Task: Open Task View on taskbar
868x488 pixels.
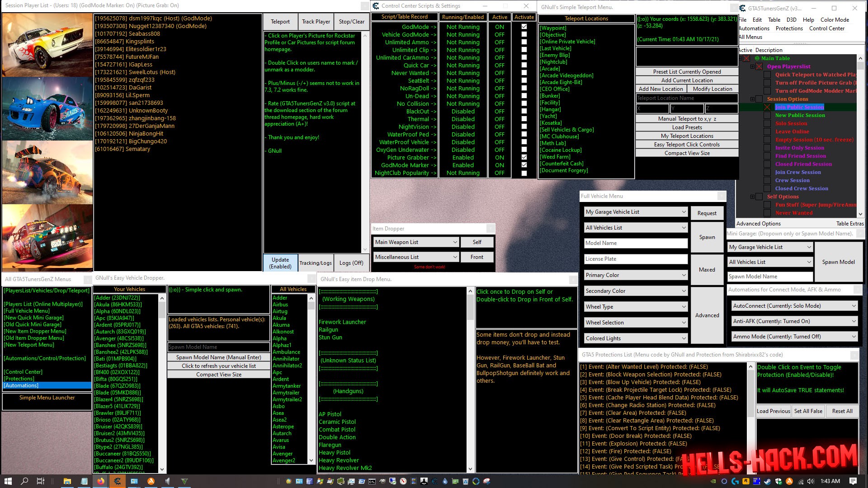Action: 40,481
